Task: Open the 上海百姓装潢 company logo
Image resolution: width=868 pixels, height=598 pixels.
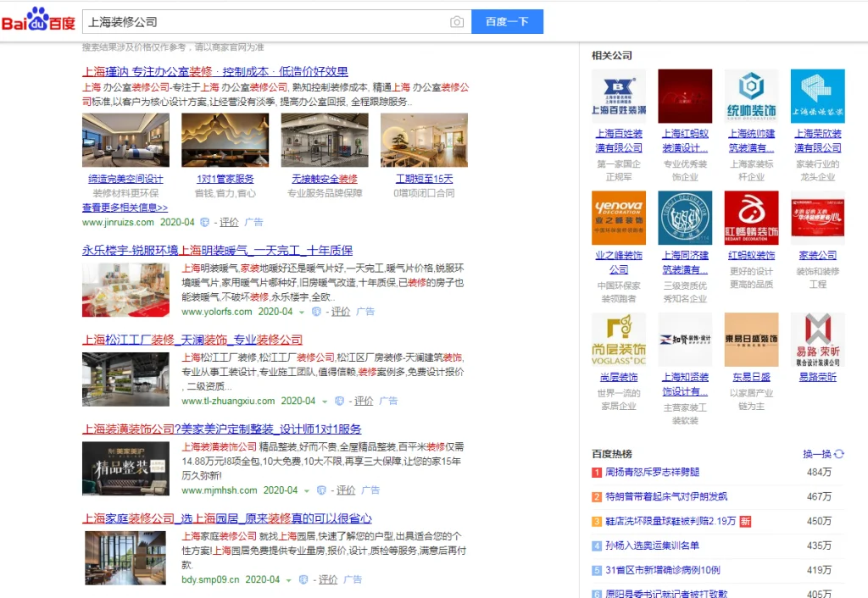Action: tap(618, 97)
